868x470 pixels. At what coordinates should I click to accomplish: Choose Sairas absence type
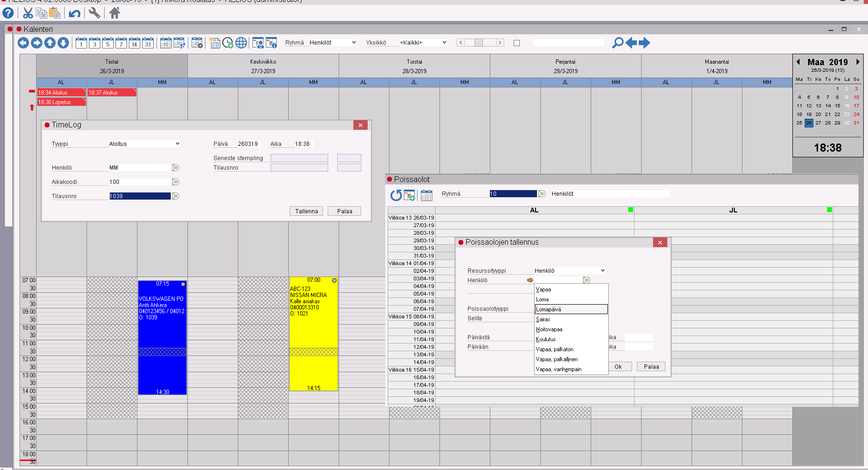[x=571, y=319]
